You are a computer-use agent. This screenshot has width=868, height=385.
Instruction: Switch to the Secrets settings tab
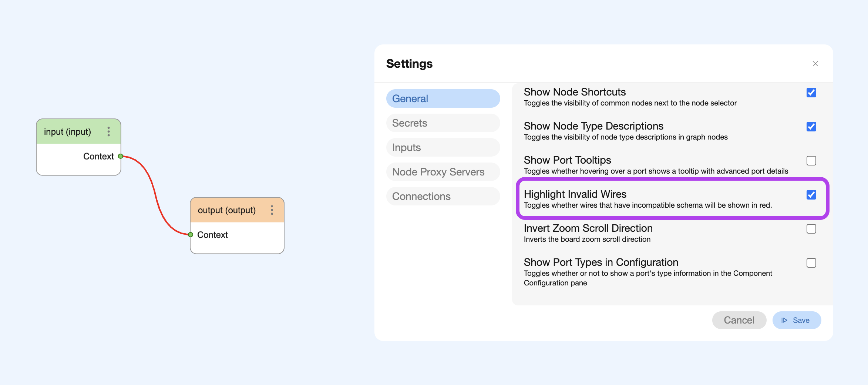443,123
